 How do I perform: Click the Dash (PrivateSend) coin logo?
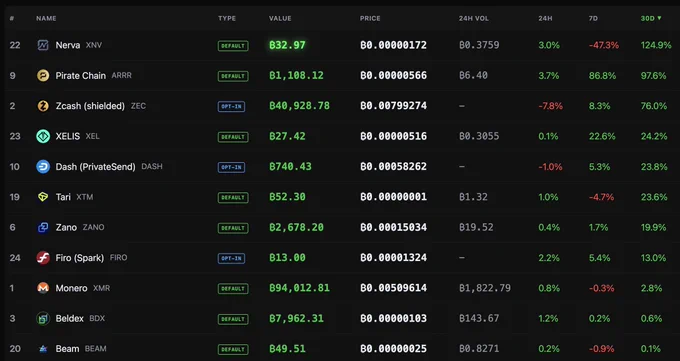coord(43,167)
